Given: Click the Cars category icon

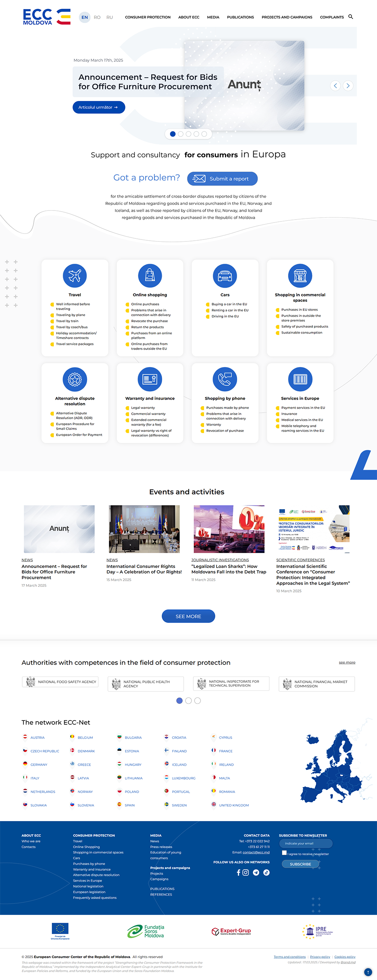Looking at the screenshot, I should (225, 276).
